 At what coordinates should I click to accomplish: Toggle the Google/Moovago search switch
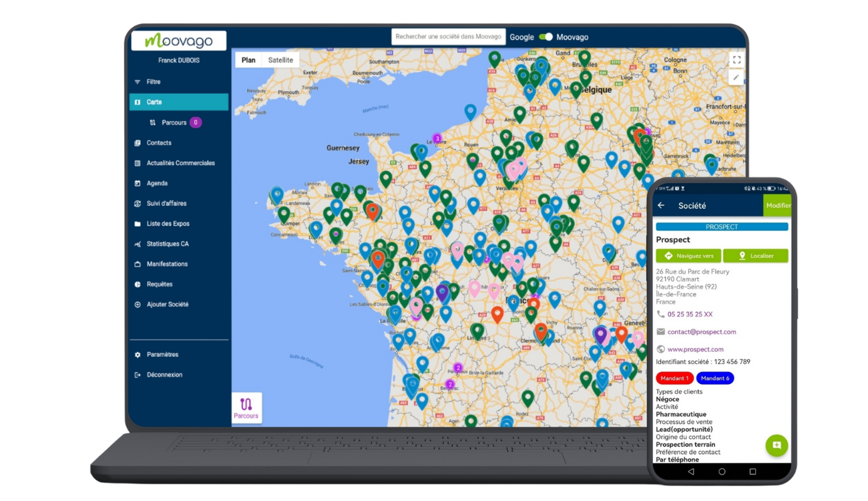(546, 37)
